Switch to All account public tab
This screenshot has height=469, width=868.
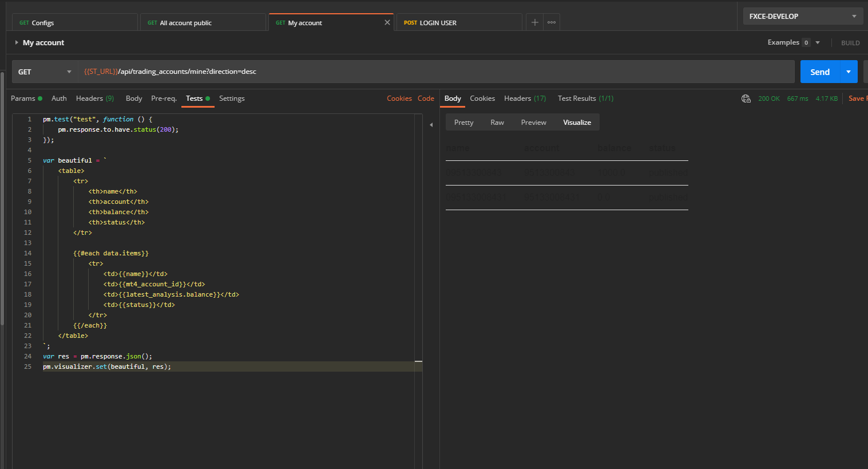tap(203, 22)
